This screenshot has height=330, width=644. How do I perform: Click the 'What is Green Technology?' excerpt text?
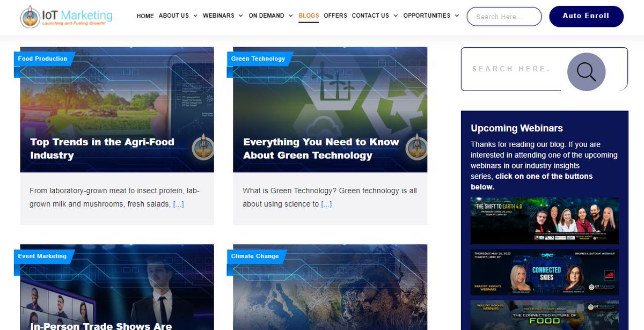coord(330,197)
